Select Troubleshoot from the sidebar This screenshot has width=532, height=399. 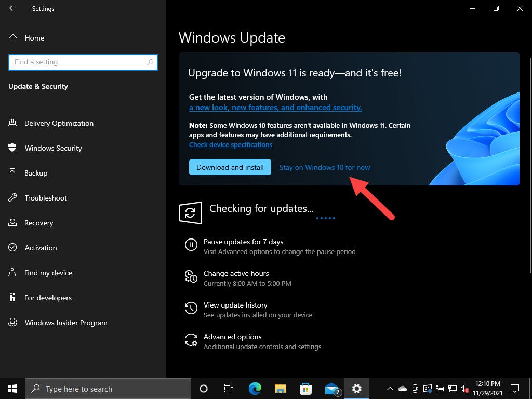[45, 198]
